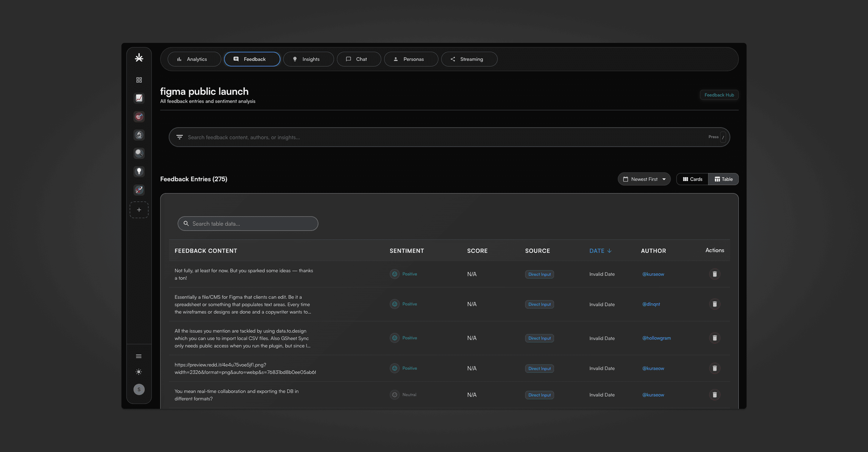This screenshot has height=452, width=868.
Task: Add a new project with plus button
Action: 139,210
